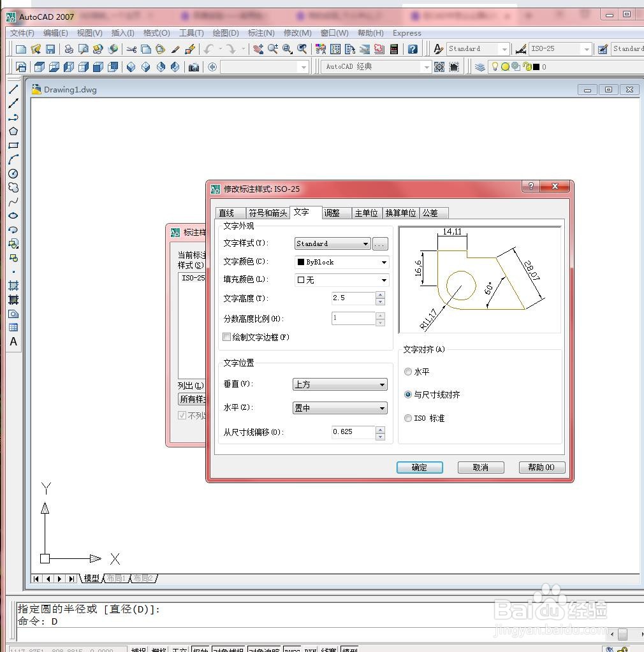Switch to the 符号和箭头 tab

[268, 213]
